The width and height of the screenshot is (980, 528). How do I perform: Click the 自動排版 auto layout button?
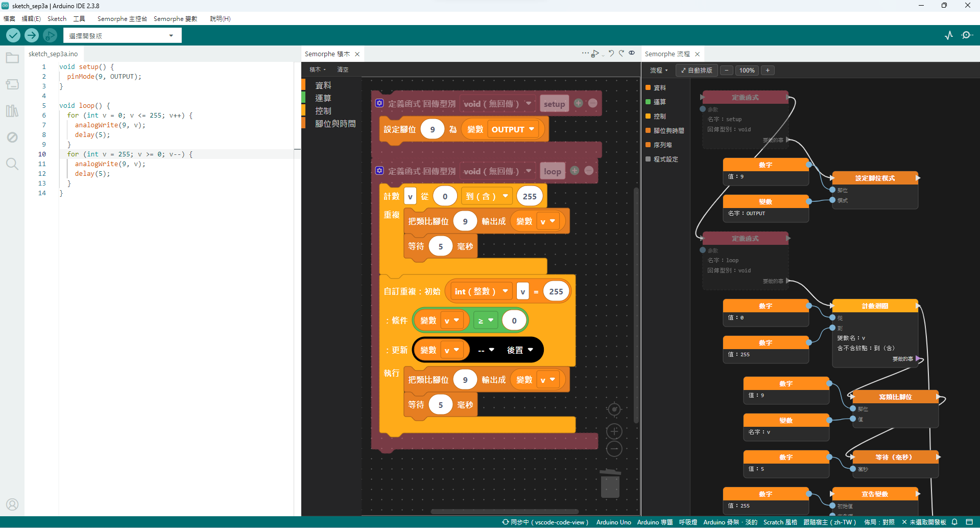(697, 71)
